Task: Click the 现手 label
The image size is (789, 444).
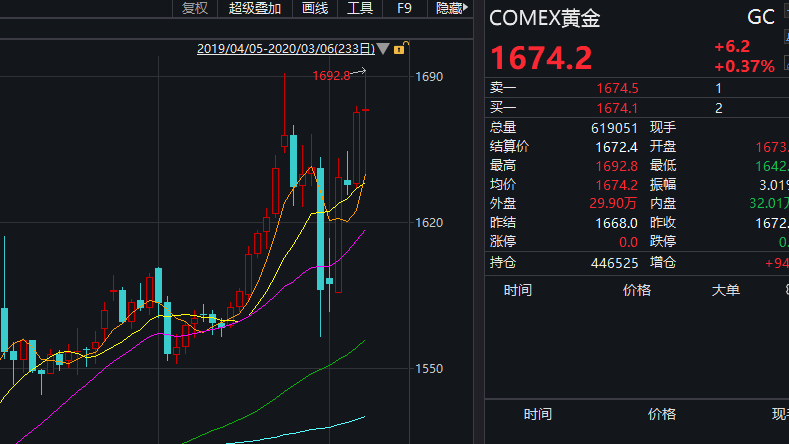Action: (x=663, y=127)
